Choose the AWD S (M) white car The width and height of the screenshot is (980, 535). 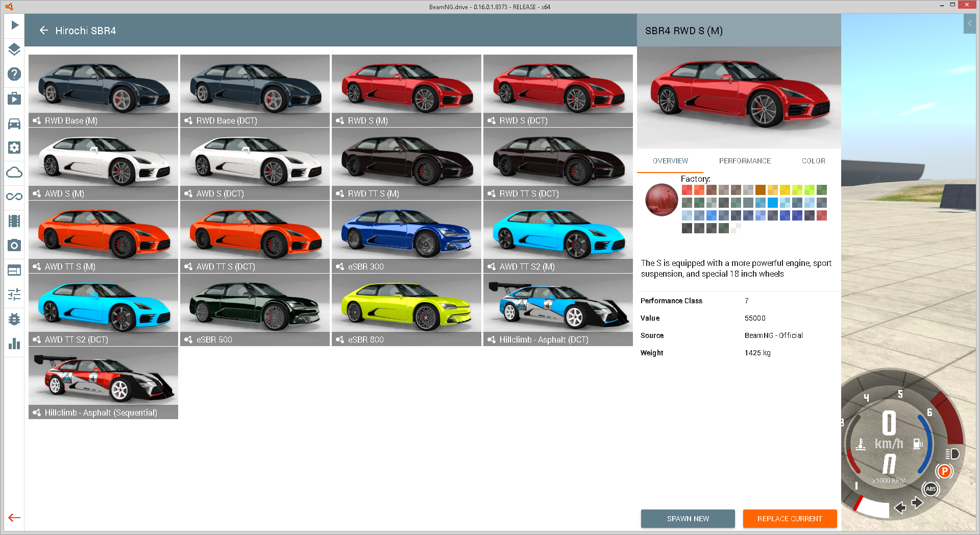point(103,164)
